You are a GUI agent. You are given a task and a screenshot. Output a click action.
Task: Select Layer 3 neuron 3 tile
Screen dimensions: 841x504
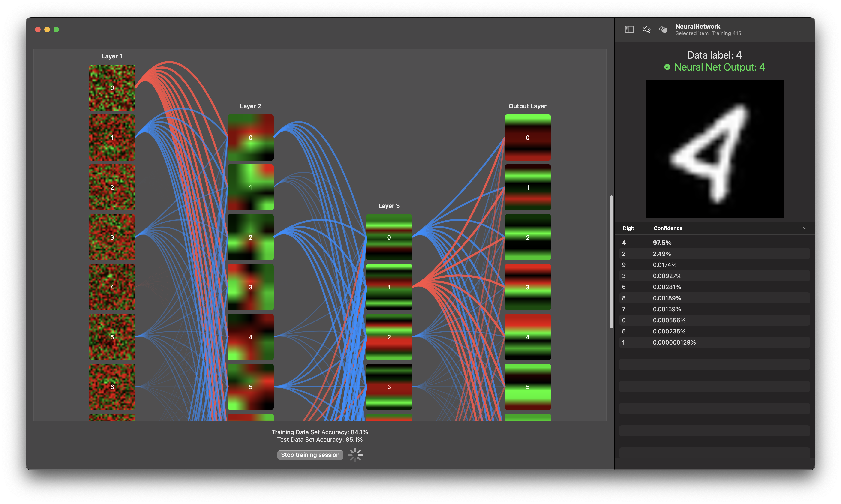pyautogui.click(x=389, y=387)
